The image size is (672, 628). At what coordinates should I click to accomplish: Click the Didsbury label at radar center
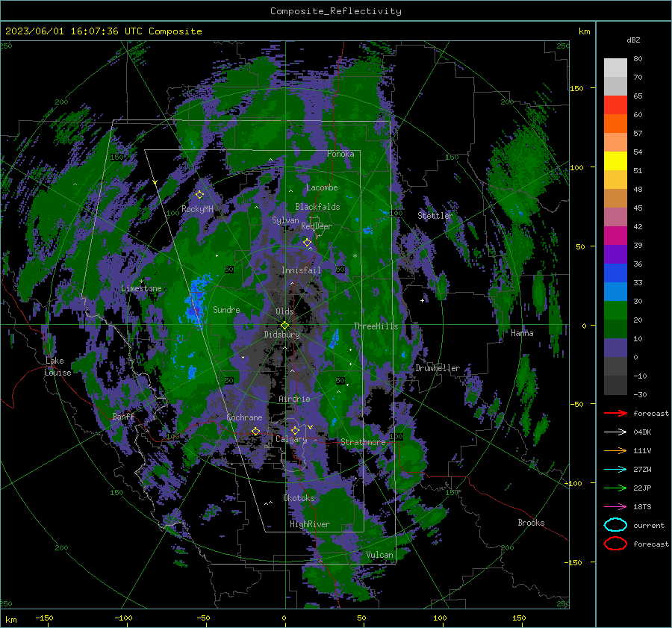click(x=281, y=335)
